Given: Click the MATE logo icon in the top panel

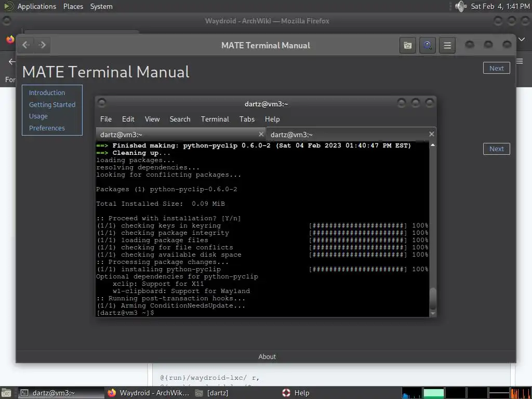Looking at the screenshot, I should [x=8, y=6].
